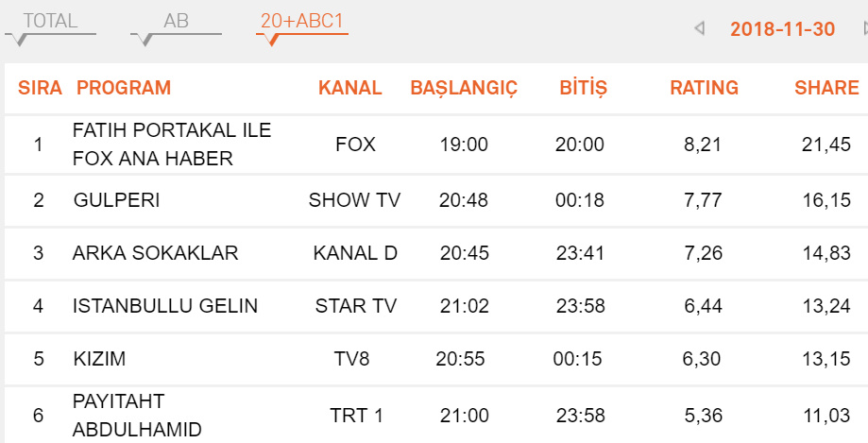Sort by the KANAL column header
The width and height of the screenshot is (868, 443).
point(350,88)
